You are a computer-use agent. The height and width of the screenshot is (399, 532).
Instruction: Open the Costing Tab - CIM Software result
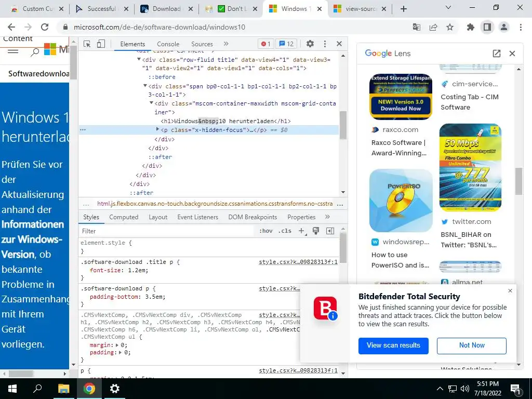(470, 102)
